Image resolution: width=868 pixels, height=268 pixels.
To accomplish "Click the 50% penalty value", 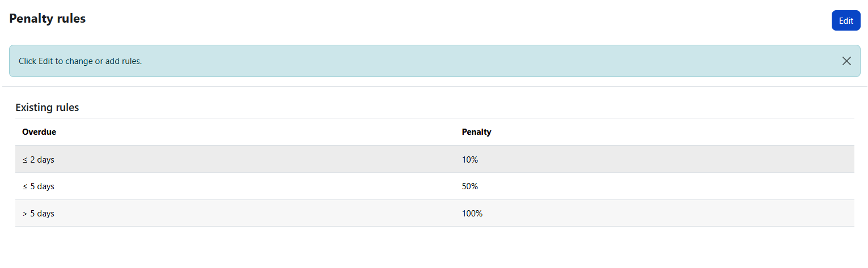I will (x=470, y=186).
